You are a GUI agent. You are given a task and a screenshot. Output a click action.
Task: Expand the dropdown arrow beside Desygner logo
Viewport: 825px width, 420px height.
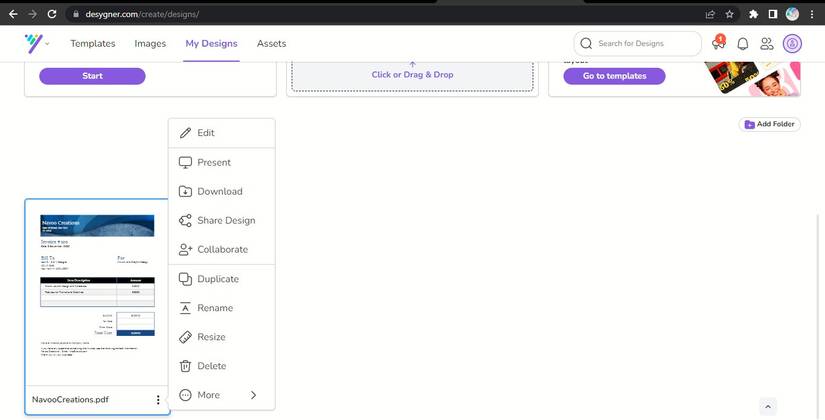click(x=47, y=44)
